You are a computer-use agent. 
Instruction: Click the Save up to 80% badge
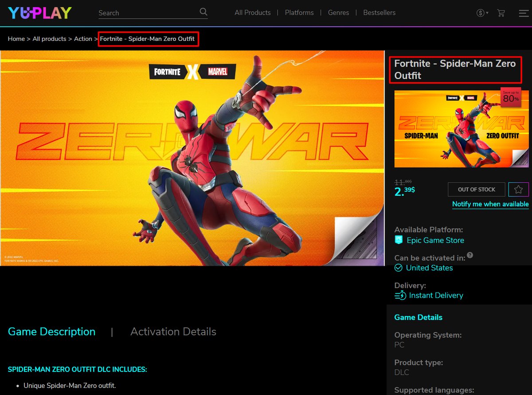511,97
